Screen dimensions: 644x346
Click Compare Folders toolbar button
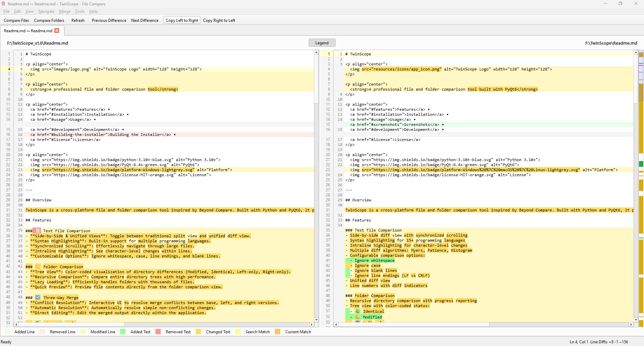[x=49, y=20]
